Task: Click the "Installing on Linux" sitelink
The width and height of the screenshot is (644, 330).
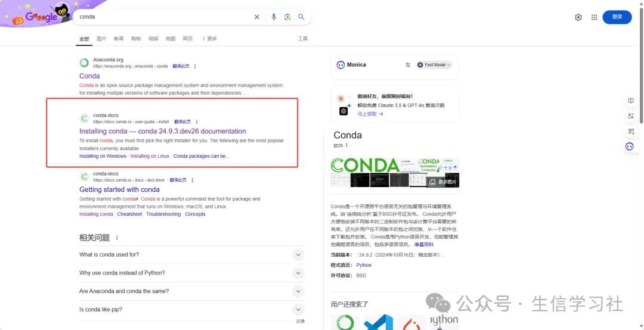Action: (150, 157)
